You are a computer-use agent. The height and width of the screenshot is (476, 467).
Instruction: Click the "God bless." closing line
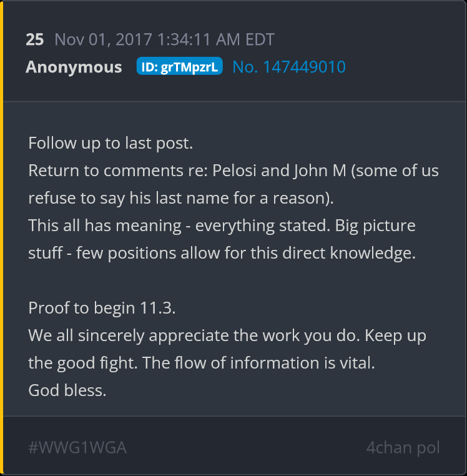pyautogui.click(x=67, y=390)
